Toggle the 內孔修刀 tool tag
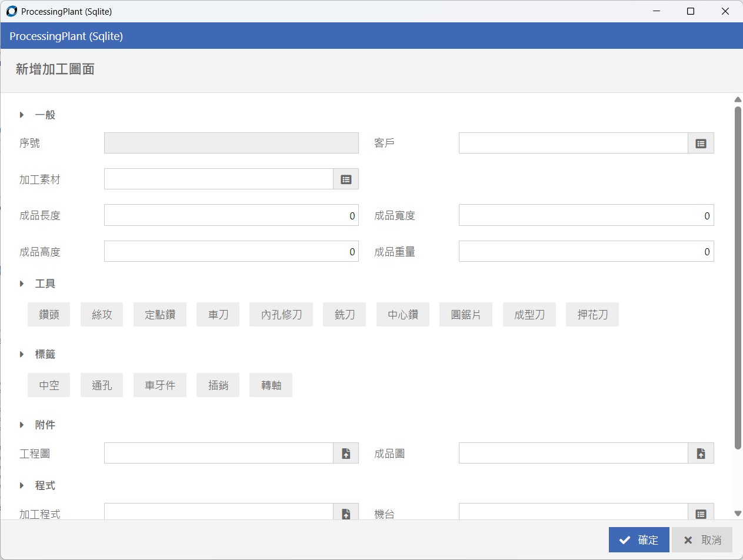The height and width of the screenshot is (560, 743). [x=281, y=315]
